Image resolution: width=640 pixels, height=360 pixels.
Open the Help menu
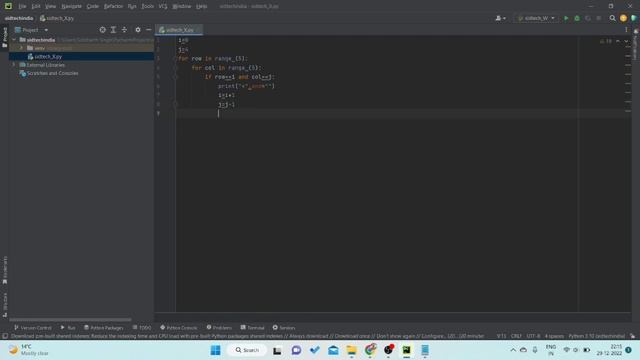tap(202, 6)
